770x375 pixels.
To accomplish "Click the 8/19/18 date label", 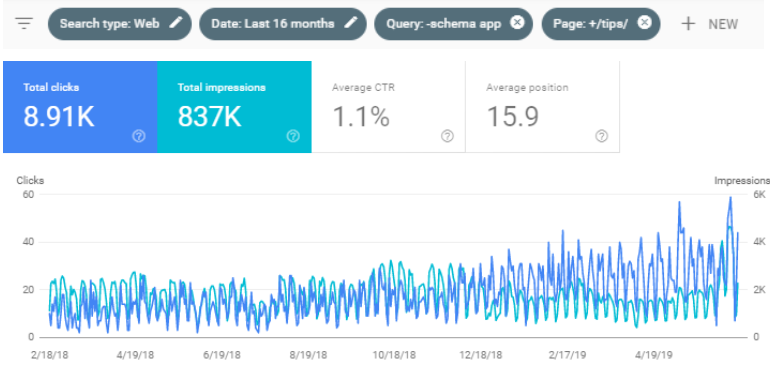I will (309, 355).
